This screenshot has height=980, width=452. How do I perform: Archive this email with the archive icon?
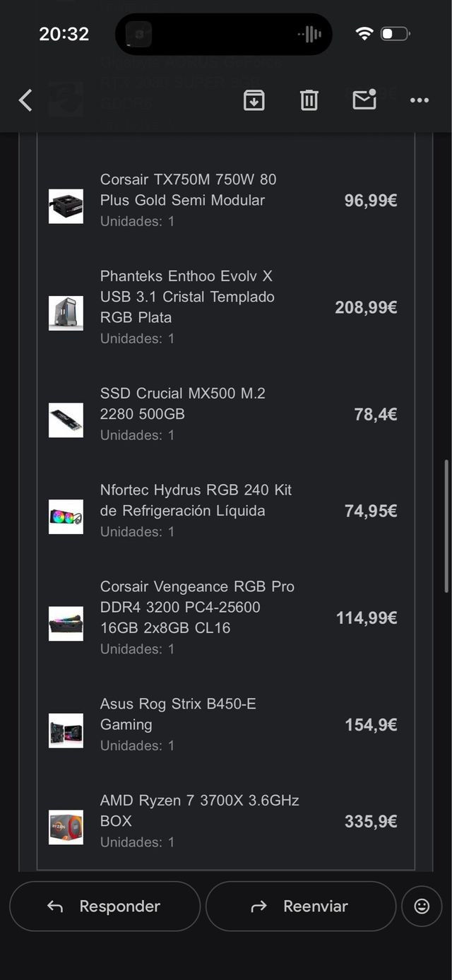pyautogui.click(x=254, y=100)
